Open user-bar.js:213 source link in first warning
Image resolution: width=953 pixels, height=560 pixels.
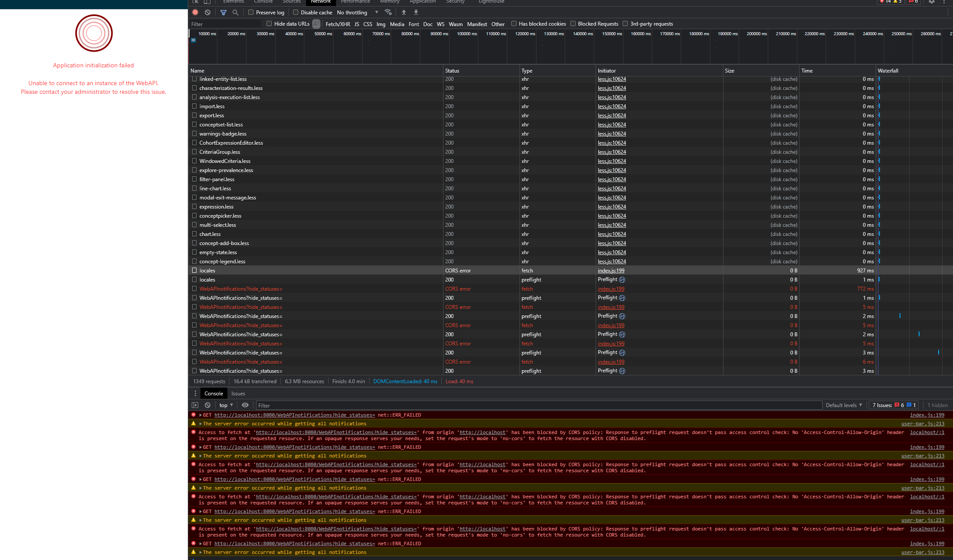coord(923,424)
